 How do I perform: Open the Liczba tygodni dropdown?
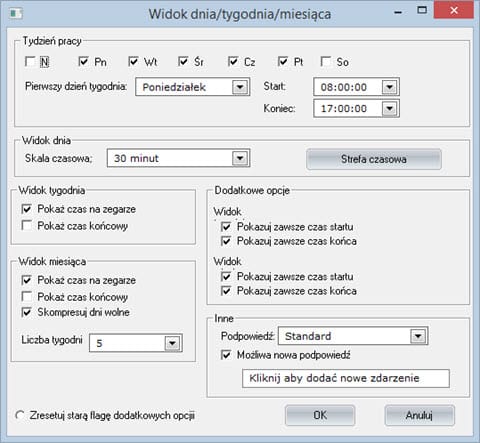click(172, 343)
